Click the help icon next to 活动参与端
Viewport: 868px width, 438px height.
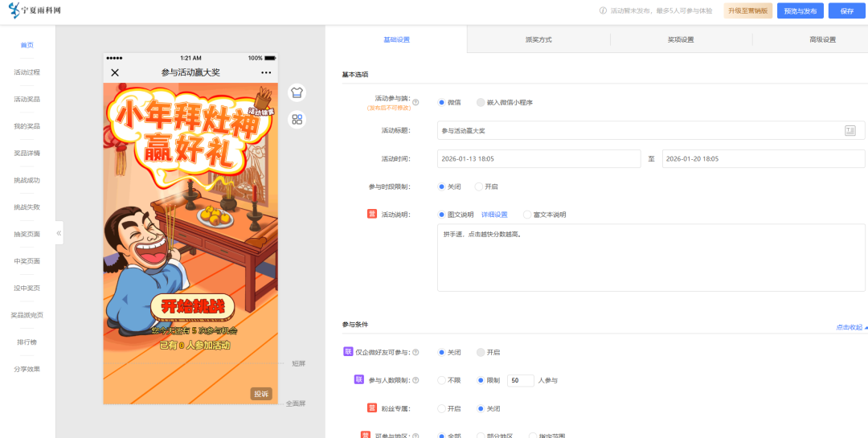click(x=416, y=102)
